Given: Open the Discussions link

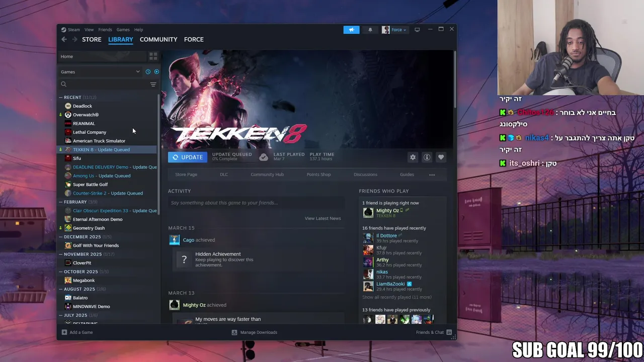Looking at the screenshot, I should click(x=365, y=174).
